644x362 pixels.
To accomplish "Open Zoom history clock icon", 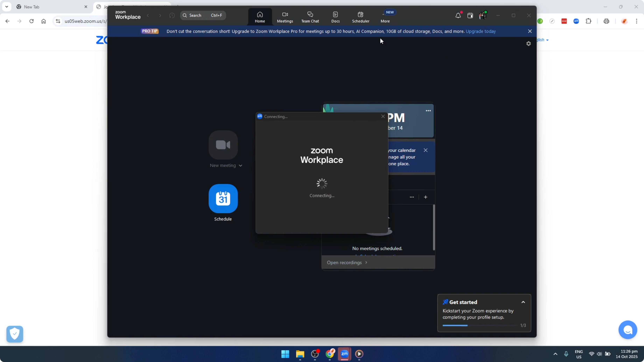I will (172, 16).
